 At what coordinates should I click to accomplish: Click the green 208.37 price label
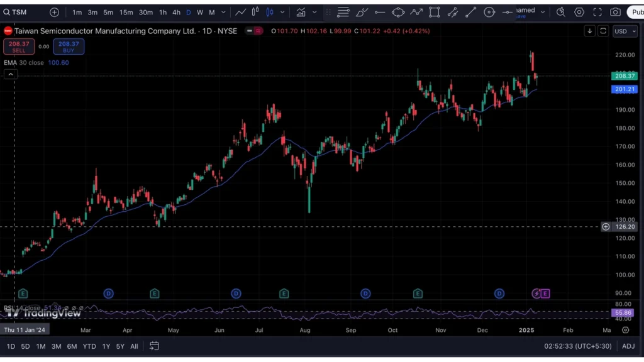coord(625,76)
